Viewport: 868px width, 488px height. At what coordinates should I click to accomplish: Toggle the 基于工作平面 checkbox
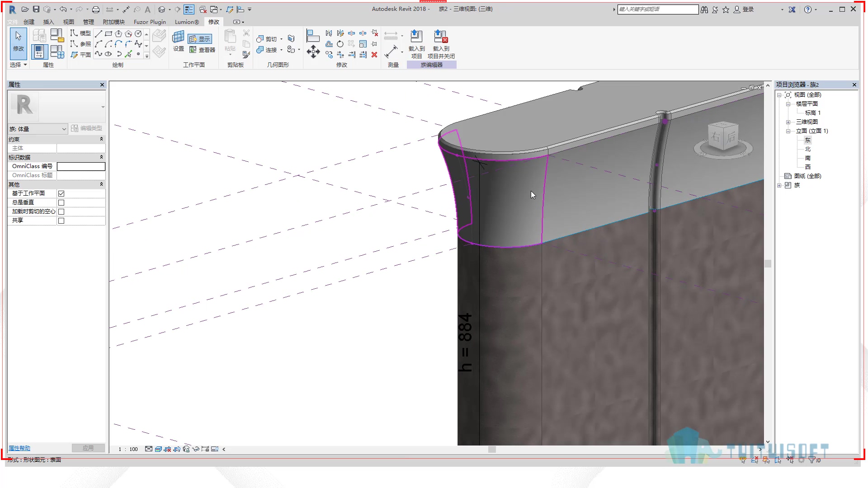click(x=61, y=193)
